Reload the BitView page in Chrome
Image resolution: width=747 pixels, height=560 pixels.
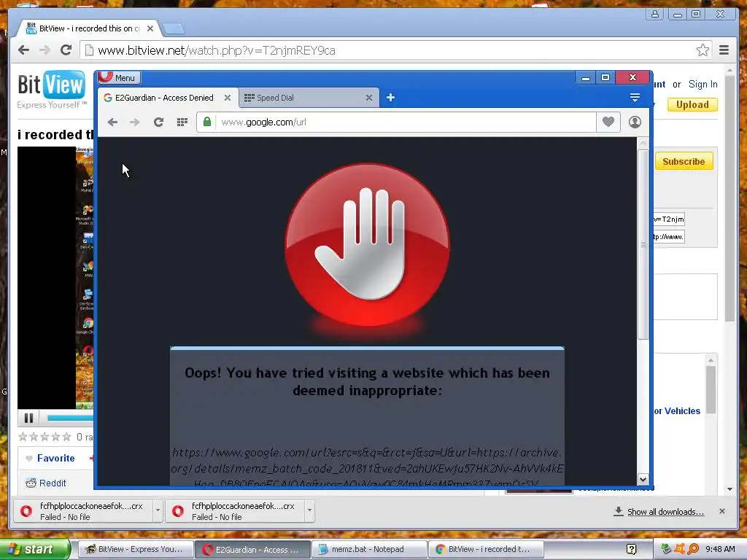pyautogui.click(x=66, y=50)
